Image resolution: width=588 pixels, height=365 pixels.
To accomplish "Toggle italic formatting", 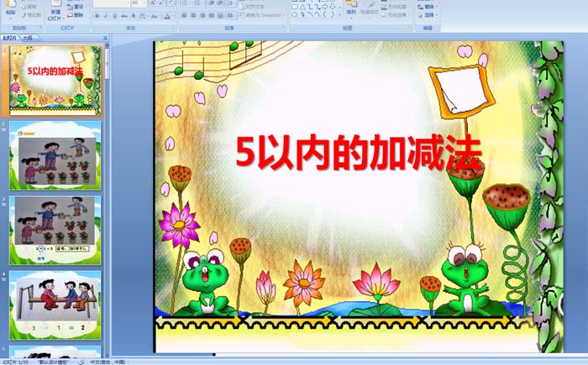I will pos(107,15).
